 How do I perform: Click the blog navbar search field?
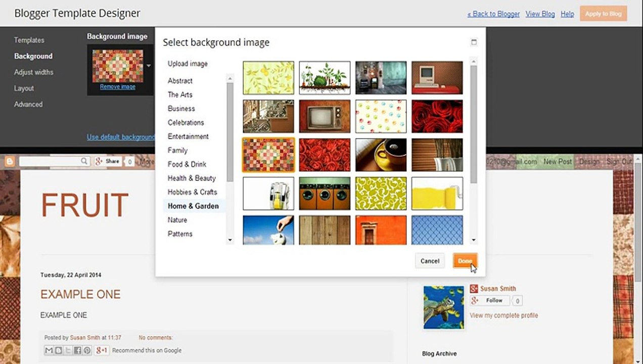pyautogui.click(x=50, y=161)
